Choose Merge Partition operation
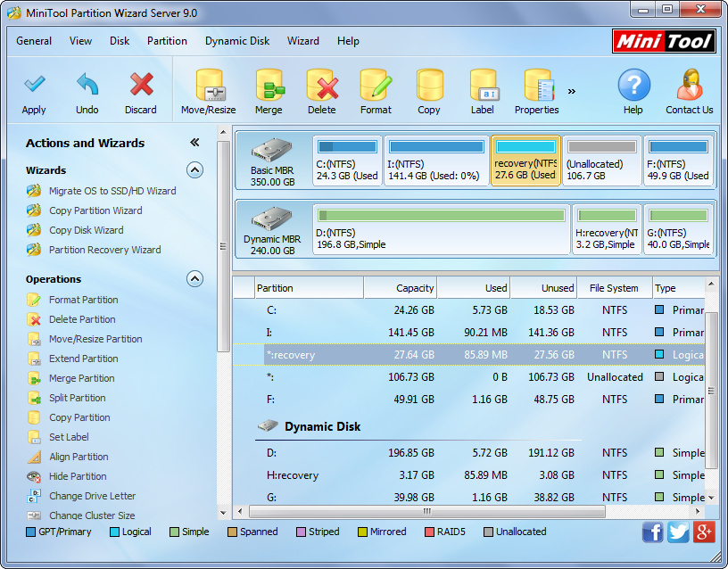The height and width of the screenshot is (569, 728). (x=70, y=378)
